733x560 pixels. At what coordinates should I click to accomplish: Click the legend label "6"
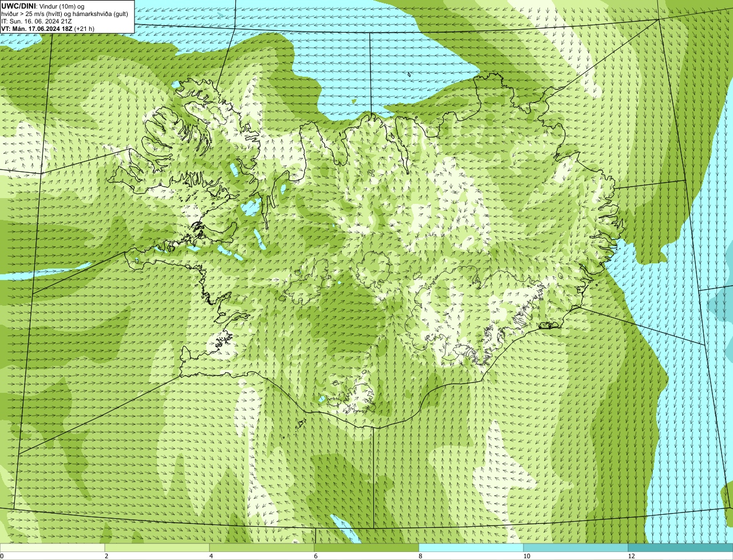[316, 556]
